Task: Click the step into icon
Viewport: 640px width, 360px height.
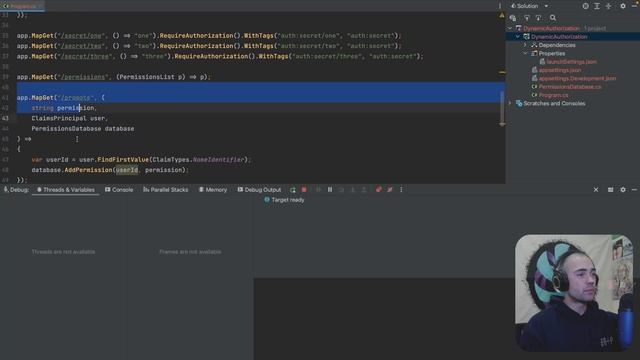Action: click(353, 190)
